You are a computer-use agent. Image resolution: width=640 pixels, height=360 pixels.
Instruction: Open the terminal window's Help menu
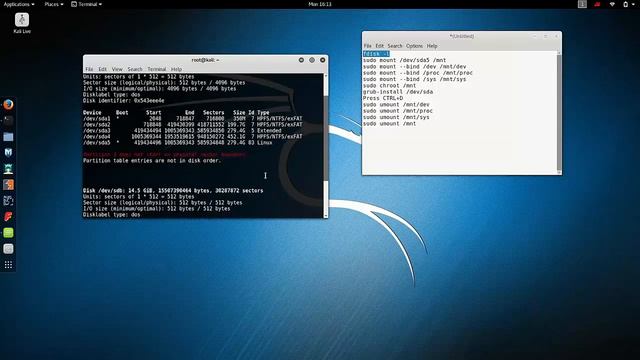(176, 69)
